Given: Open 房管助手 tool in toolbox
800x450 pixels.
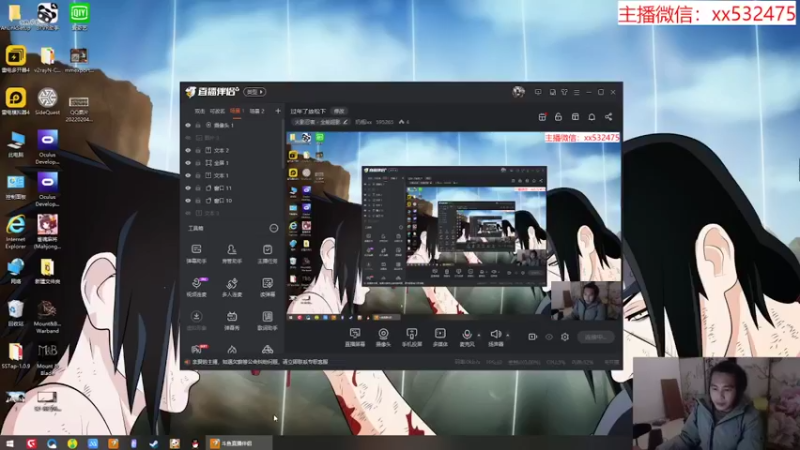Looking at the screenshot, I should coord(232,254).
